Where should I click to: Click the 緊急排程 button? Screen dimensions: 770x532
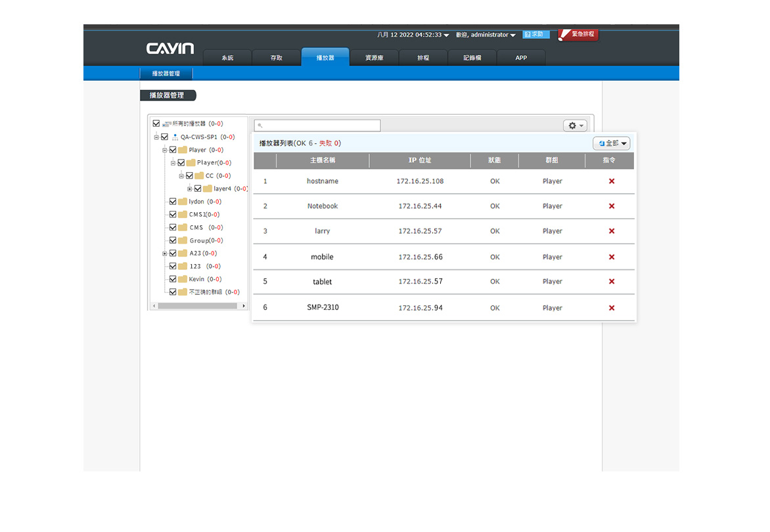pos(579,34)
